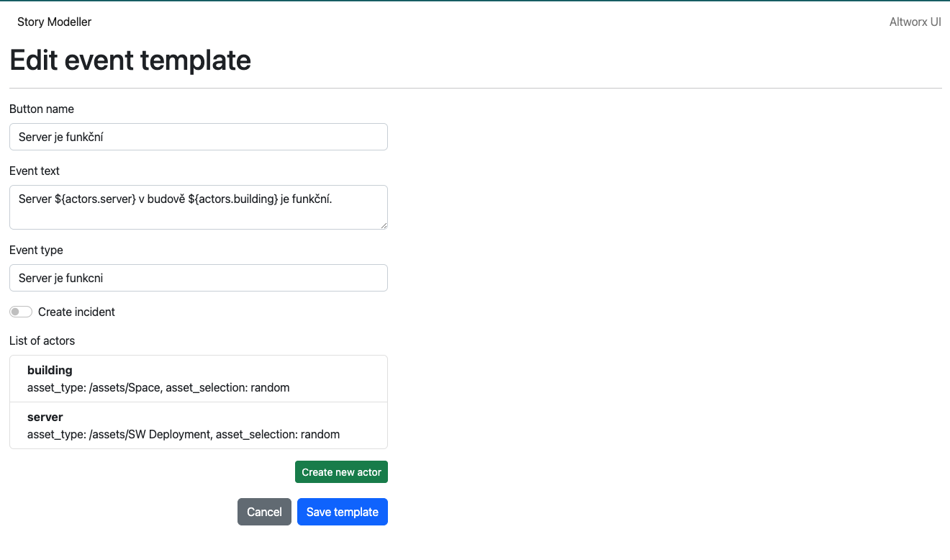950x560 pixels.
Task: Click the List of actors label
Action: 42,340
